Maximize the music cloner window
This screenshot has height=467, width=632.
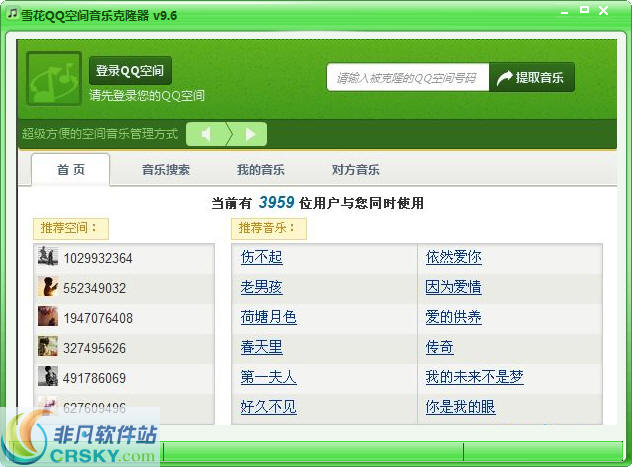pyautogui.click(x=584, y=10)
